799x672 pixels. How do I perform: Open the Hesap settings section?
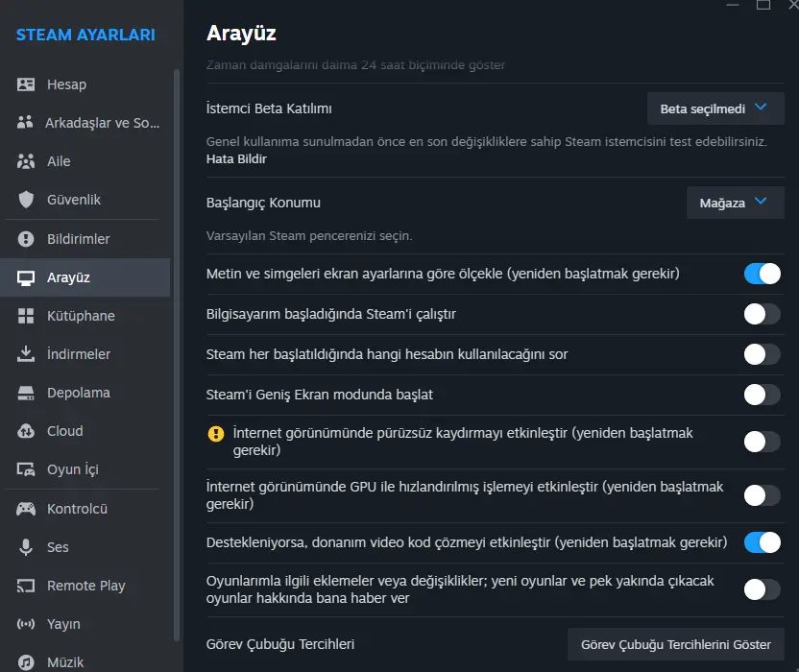coord(85,84)
